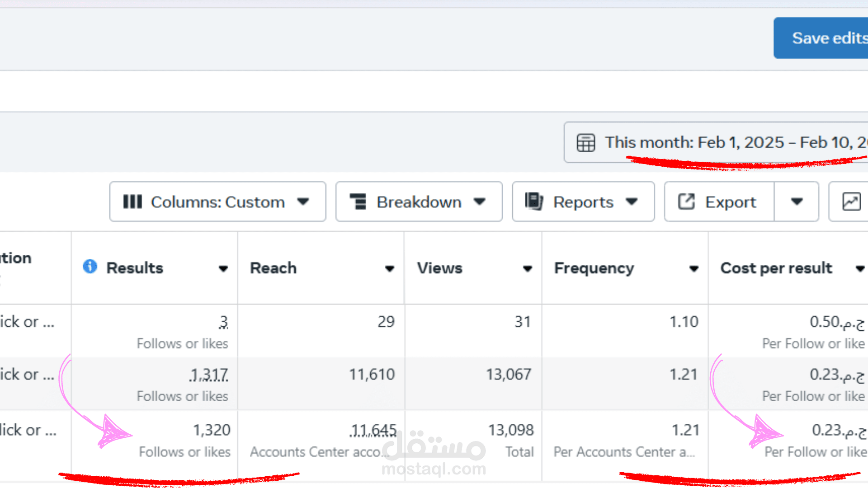868x488 pixels.
Task: Open the charts view icon button
Action: click(851, 202)
